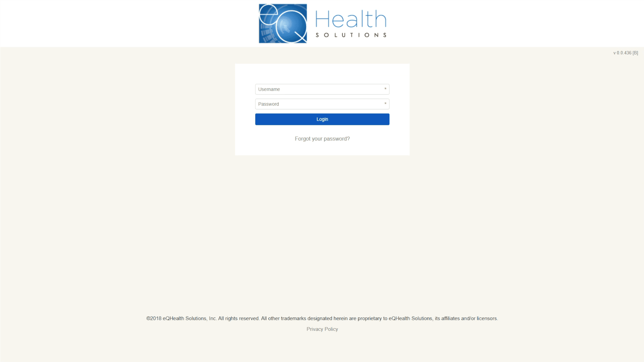This screenshot has height=362, width=644.
Task: Click the Password input field
Action: coord(322,104)
